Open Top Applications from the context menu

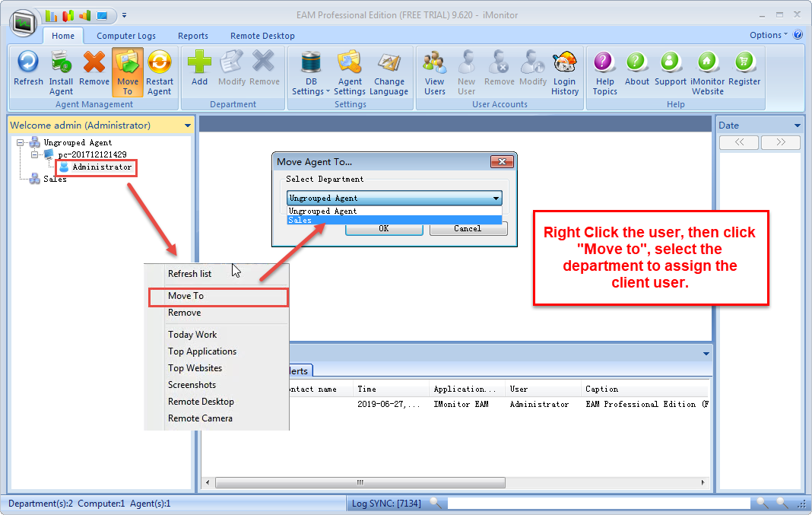[202, 351]
